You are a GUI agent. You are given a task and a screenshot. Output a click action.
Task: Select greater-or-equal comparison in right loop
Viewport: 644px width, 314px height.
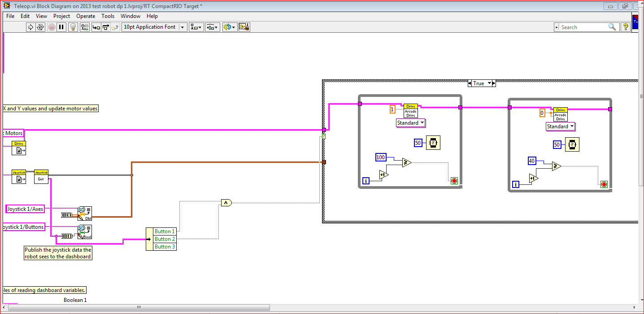[556, 166]
